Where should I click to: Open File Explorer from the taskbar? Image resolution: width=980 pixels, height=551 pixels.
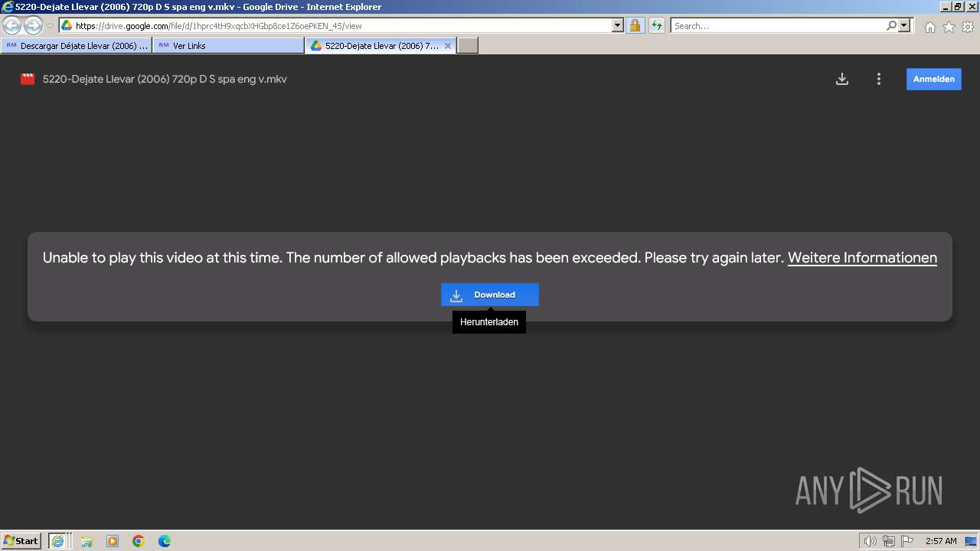click(x=87, y=541)
